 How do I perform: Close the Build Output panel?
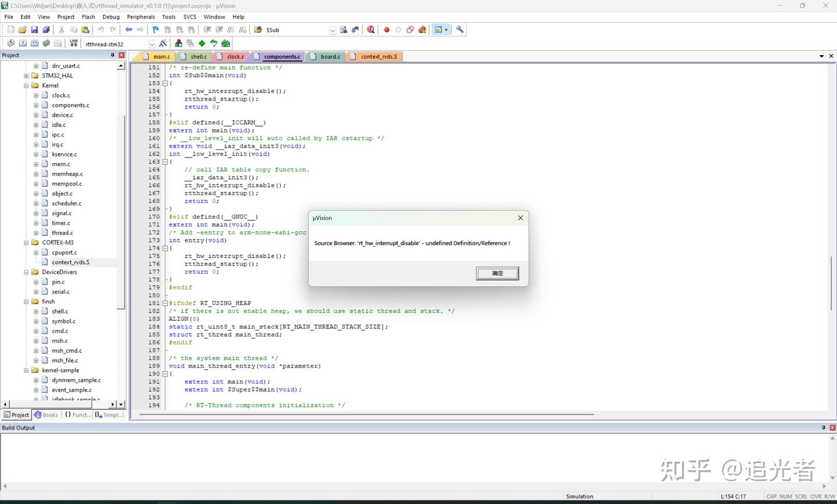click(x=832, y=428)
